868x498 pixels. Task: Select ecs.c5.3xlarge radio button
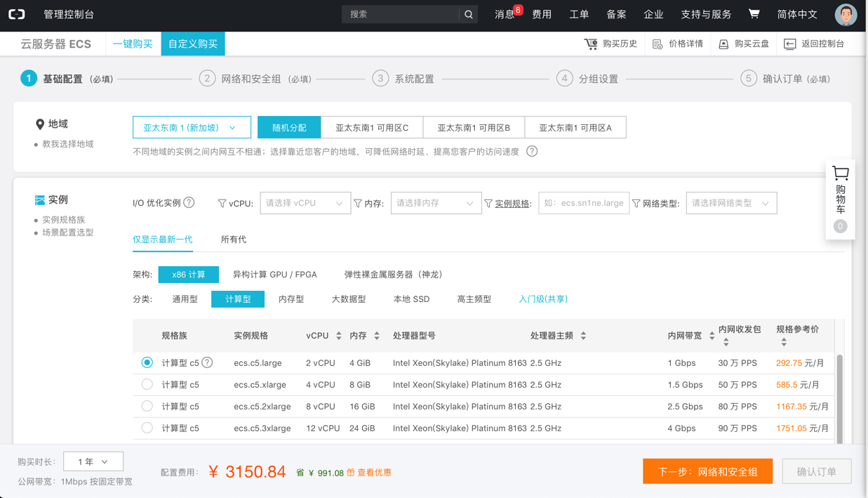coord(147,428)
